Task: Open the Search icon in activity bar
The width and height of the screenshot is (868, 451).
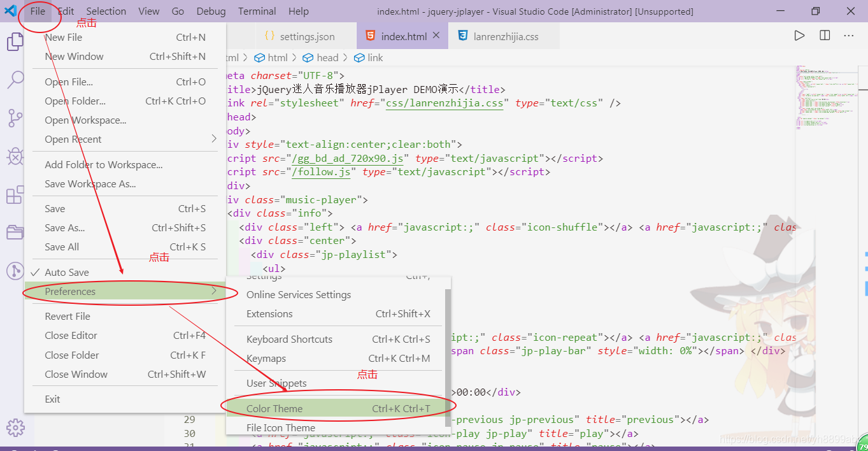Action: pos(15,80)
